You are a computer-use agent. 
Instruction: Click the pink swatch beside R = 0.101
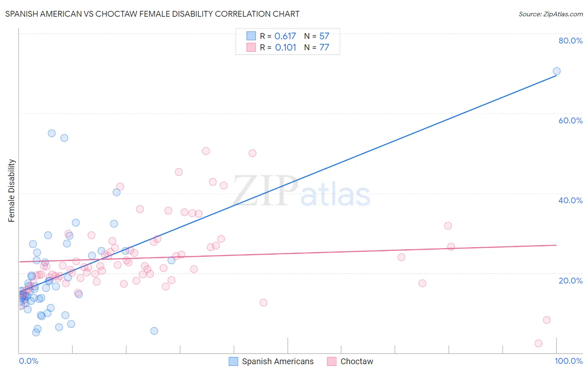[x=251, y=47]
